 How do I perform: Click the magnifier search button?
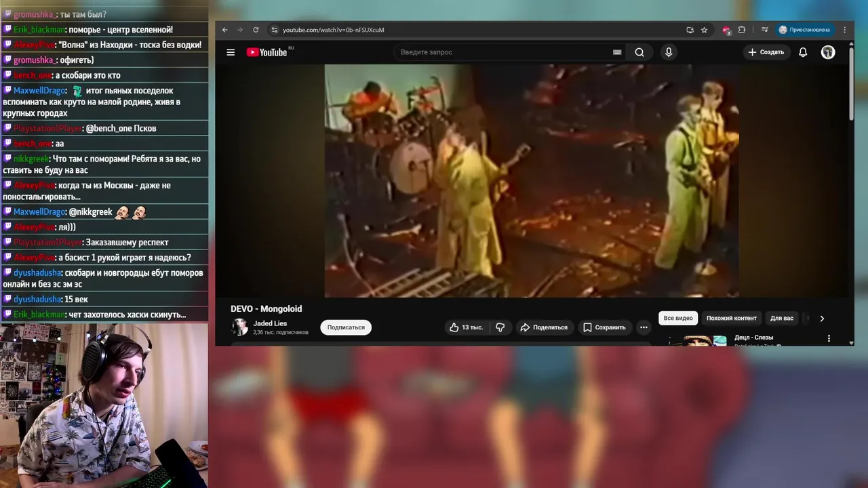(x=639, y=52)
